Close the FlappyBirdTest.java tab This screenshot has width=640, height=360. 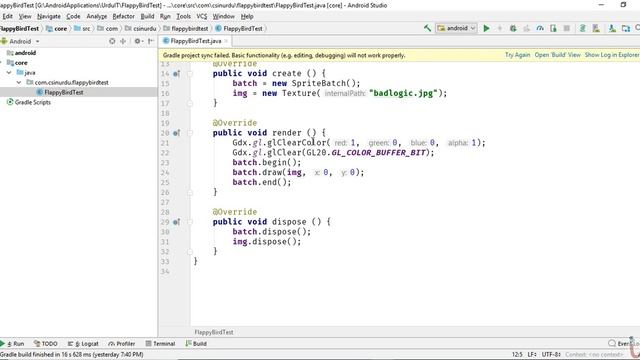pos(226,41)
